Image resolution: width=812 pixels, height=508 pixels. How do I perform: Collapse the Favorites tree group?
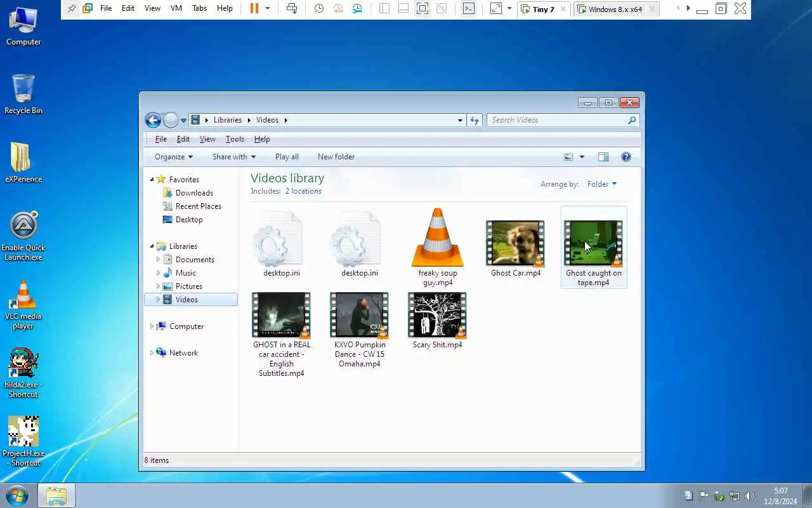152,180
